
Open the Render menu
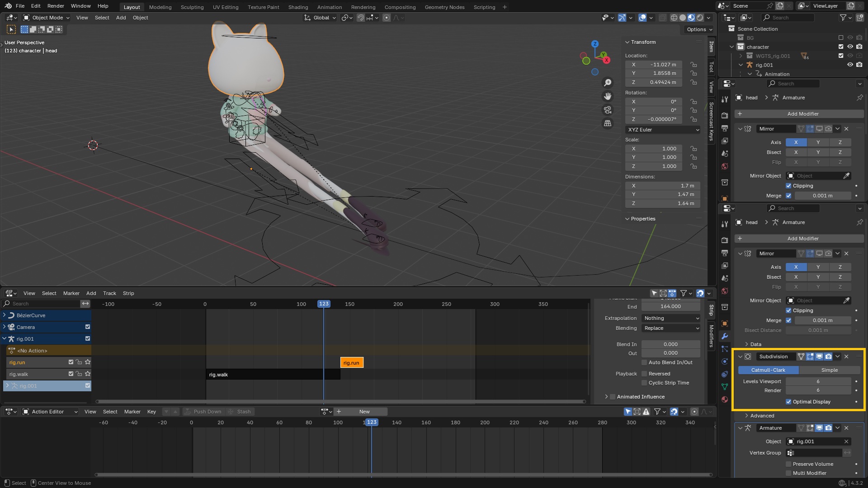tap(56, 6)
